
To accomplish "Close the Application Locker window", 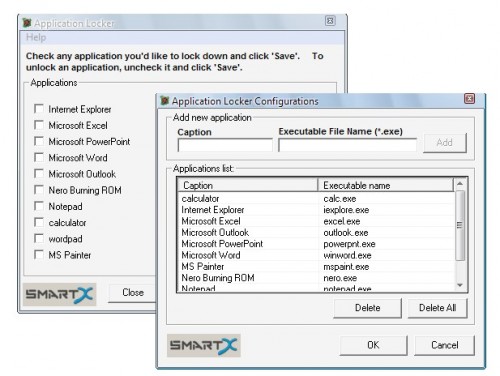I will pyautogui.click(x=330, y=21).
